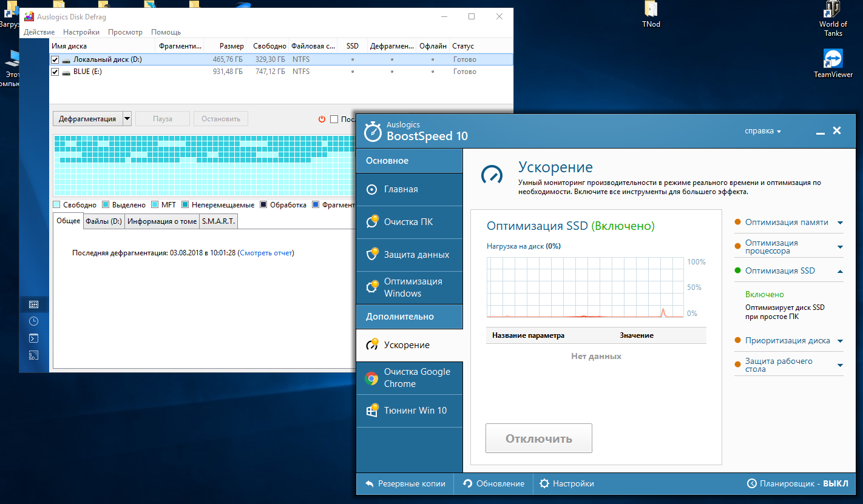The image size is (863, 504).
Task: Click the Пауза button
Action: [x=163, y=119]
